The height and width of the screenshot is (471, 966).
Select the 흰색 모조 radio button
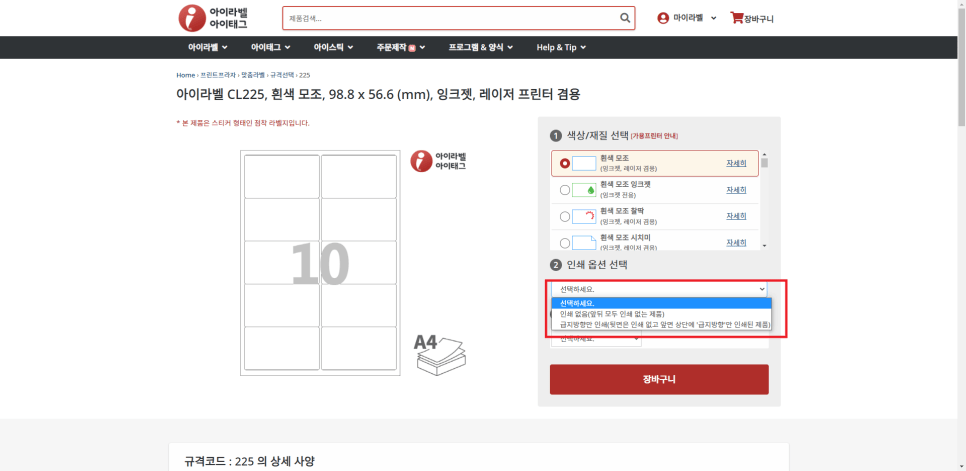[564, 164]
